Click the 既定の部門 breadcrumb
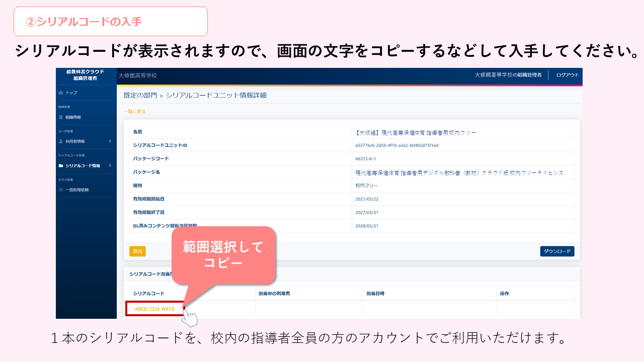 coord(140,95)
